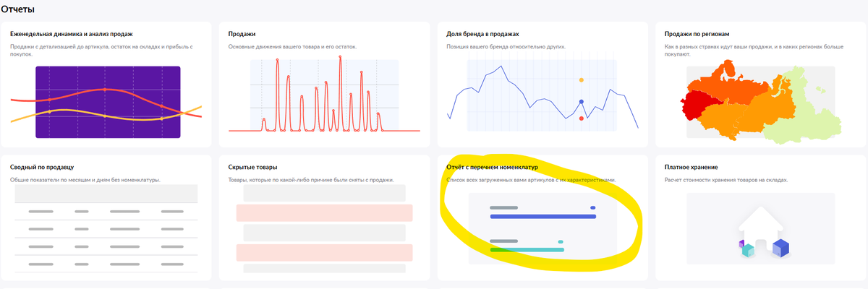Open the Скрытые товары report
The width and height of the screenshot is (868, 289).
[x=253, y=168]
